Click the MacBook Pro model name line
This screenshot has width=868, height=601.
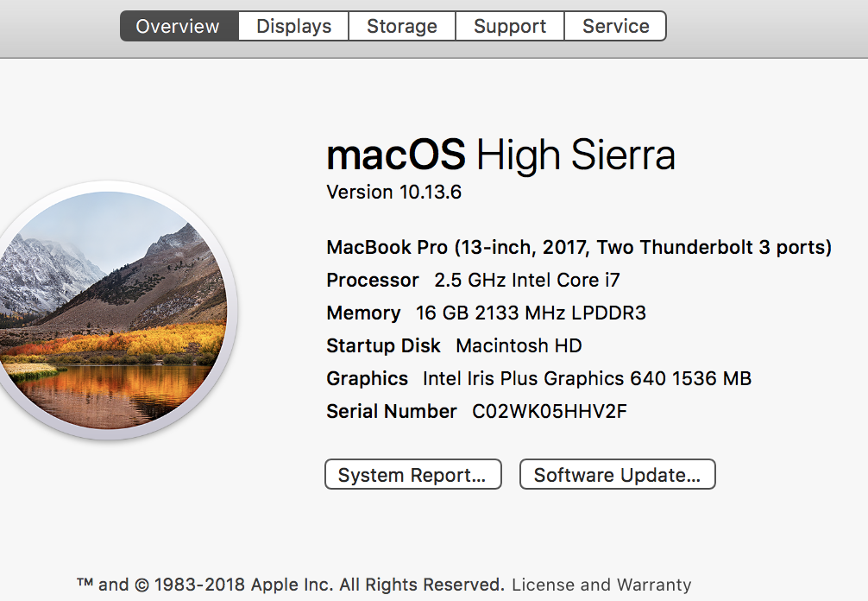(578, 248)
